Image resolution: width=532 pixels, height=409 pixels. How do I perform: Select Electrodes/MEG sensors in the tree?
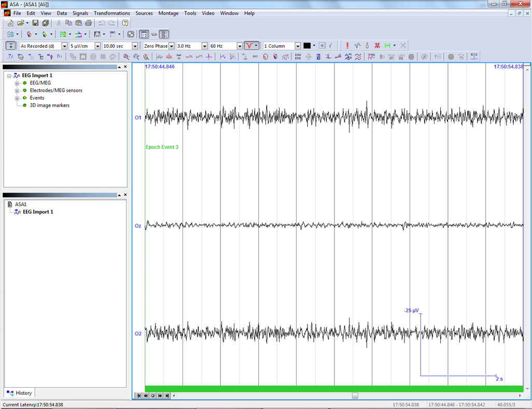[x=56, y=90]
